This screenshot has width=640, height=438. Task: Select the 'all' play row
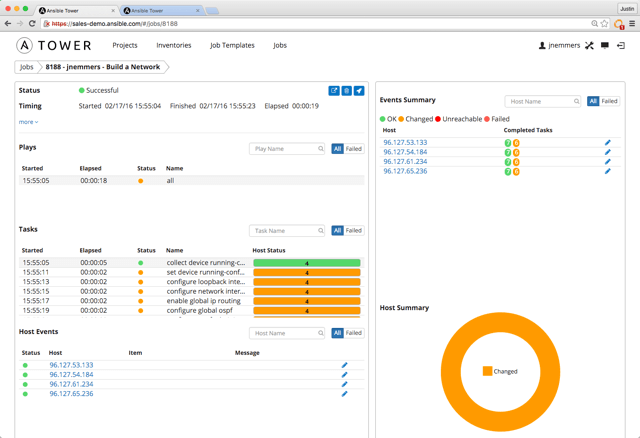tap(191, 180)
